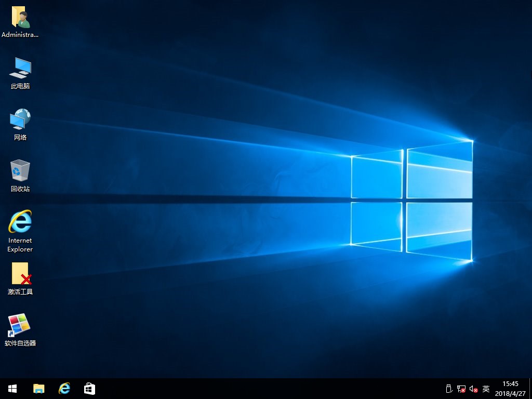532x399 pixels.
Task: Click the safely remove hardware tray icon
Action: click(449, 389)
